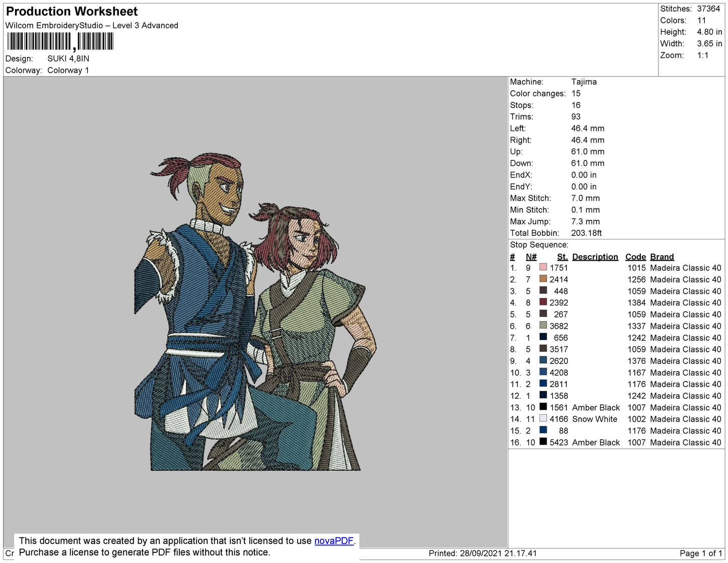Select the code "1015" in row 1
728x563 pixels.
click(636, 268)
